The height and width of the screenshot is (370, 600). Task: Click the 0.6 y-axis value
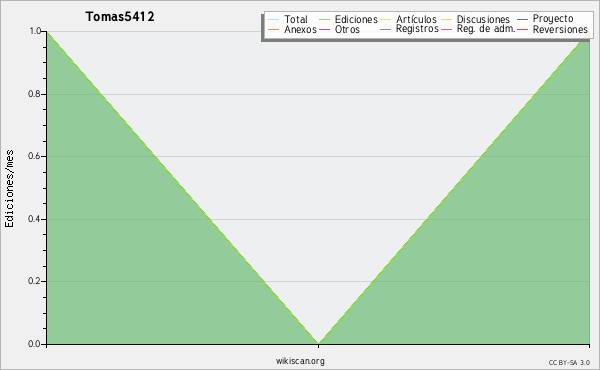pyautogui.click(x=34, y=156)
